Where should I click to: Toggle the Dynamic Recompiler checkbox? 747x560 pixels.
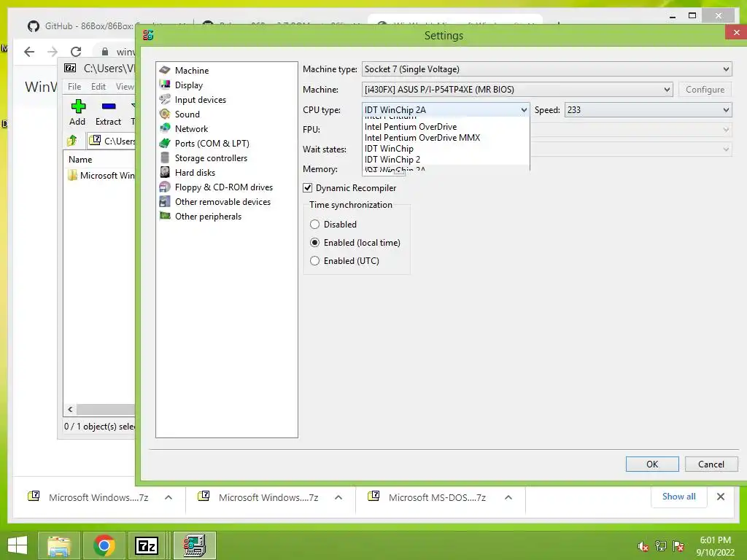tap(308, 188)
